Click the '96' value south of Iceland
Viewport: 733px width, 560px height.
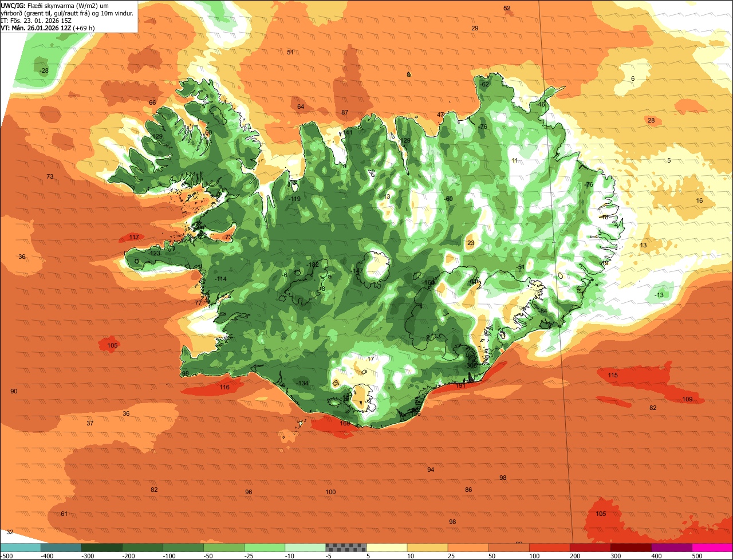coord(249,492)
